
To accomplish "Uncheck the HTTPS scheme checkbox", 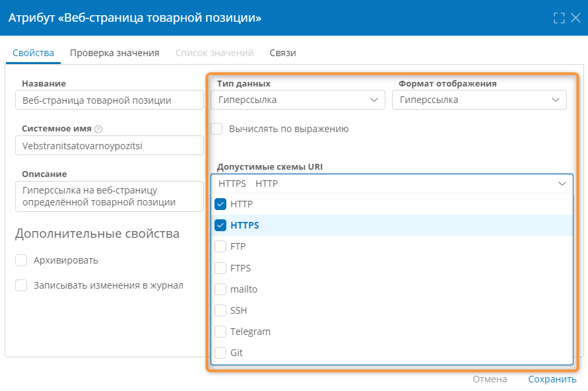I will [220, 225].
